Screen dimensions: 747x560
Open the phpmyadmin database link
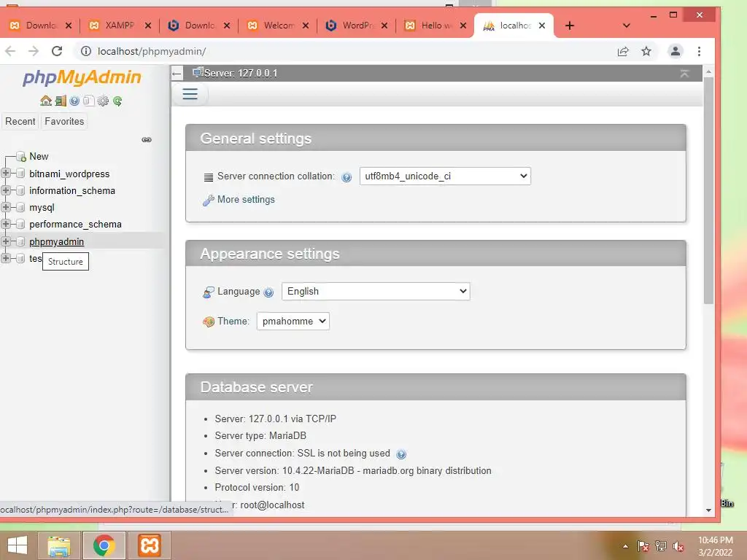[x=56, y=241]
